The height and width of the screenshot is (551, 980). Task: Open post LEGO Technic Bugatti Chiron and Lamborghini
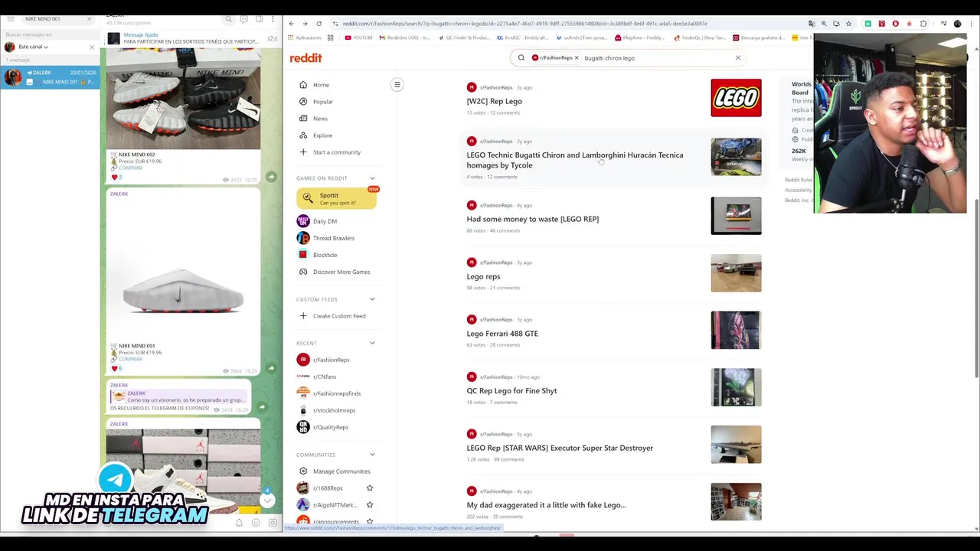click(575, 160)
